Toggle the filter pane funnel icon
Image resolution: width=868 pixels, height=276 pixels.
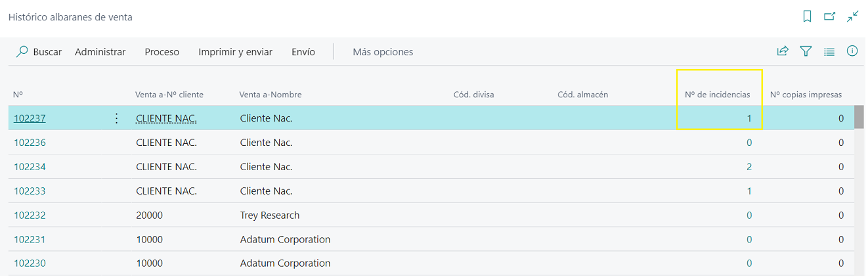(806, 51)
